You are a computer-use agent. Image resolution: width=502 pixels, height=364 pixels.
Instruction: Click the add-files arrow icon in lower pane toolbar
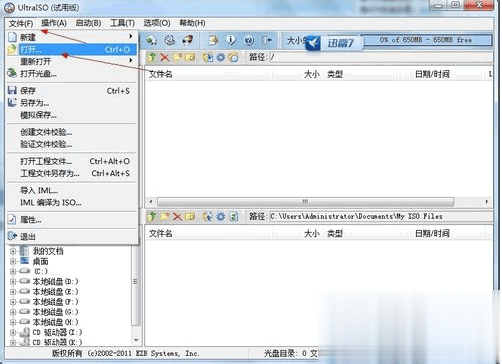[x=208, y=217]
